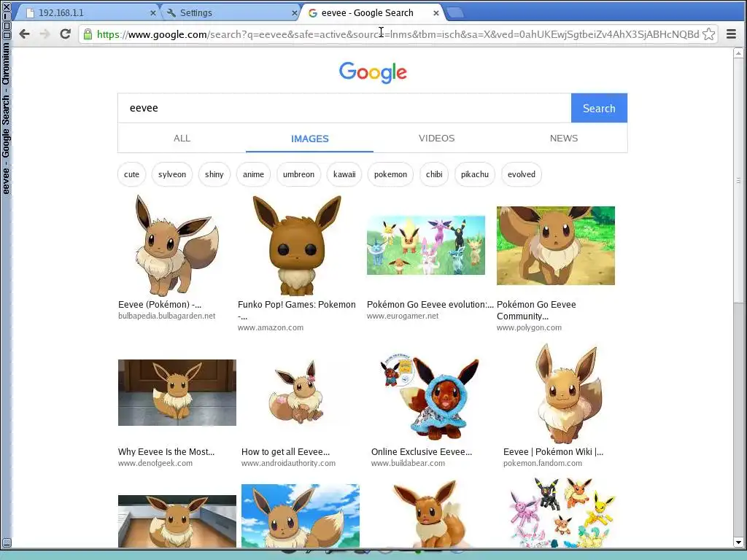Viewport: 747px width, 560px height.
Task: Click the 'Funko Pop! Games: Pokemon' title link
Action: (297, 304)
